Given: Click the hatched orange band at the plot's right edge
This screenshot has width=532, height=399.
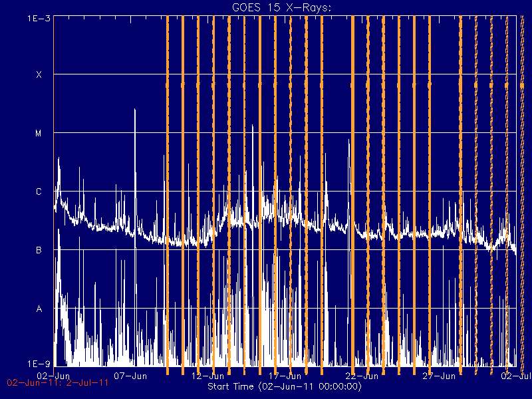Looking at the screenshot, I should tap(522, 191).
